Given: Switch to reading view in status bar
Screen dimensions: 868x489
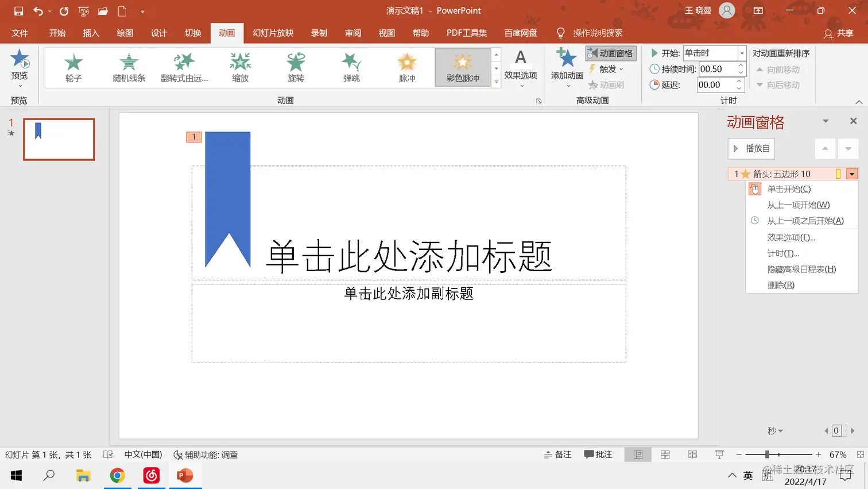Looking at the screenshot, I should [692, 455].
